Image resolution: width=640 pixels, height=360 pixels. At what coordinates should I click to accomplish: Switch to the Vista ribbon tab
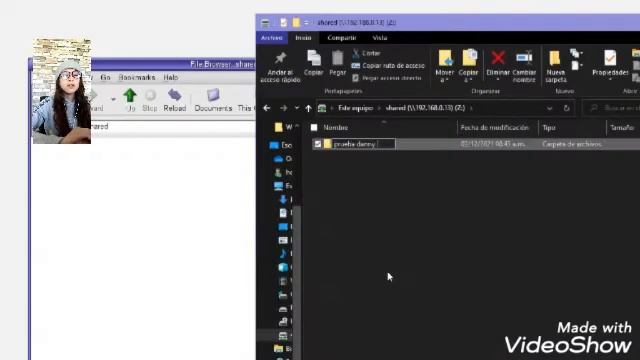380,38
